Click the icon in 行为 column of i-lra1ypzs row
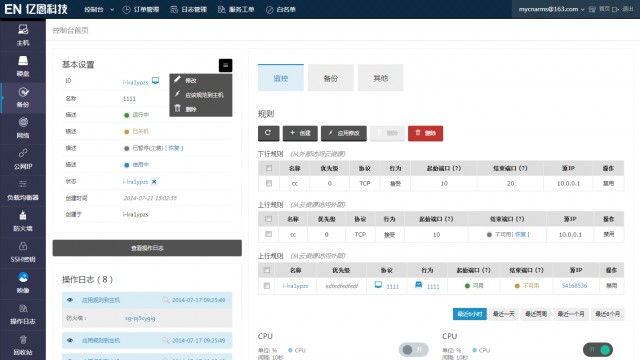Screen dimensions: 640x360 [418, 285]
